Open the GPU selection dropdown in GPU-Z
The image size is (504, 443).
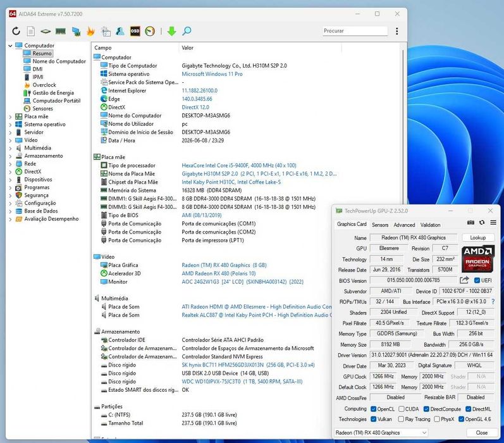(381, 433)
